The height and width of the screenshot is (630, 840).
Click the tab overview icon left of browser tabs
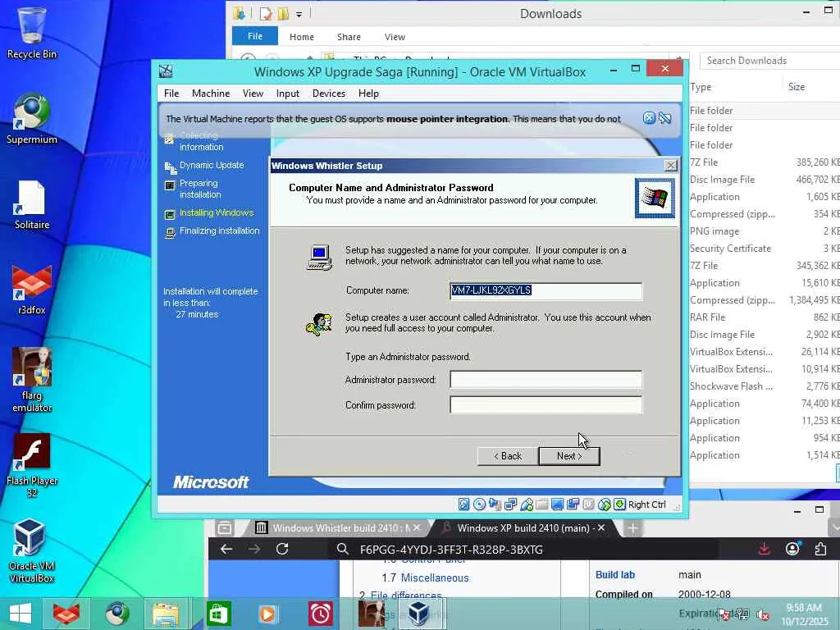point(225,528)
